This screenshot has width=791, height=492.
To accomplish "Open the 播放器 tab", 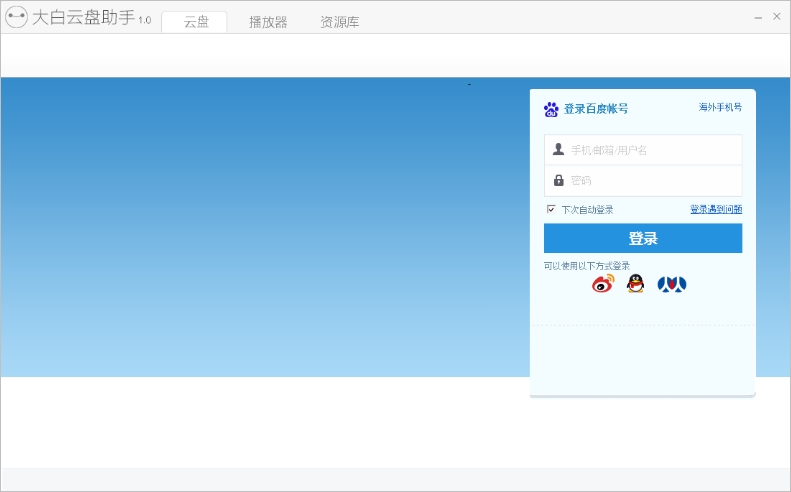I will point(268,22).
